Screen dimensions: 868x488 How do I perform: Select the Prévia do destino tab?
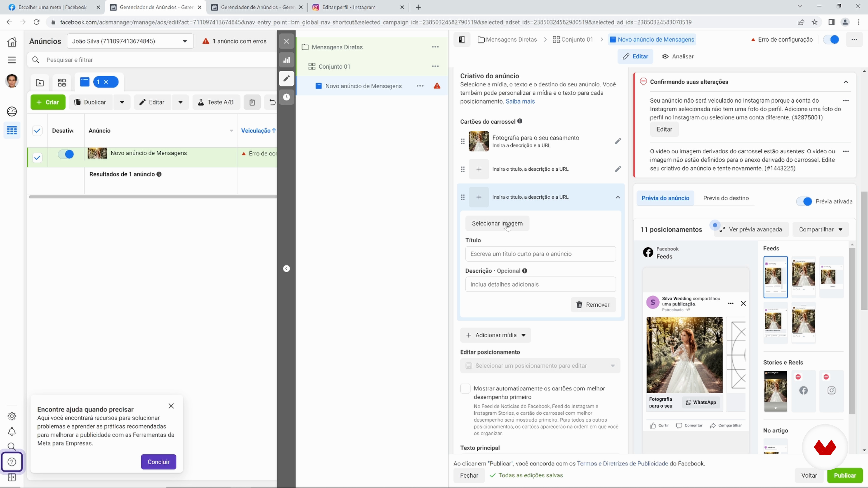pos(726,198)
